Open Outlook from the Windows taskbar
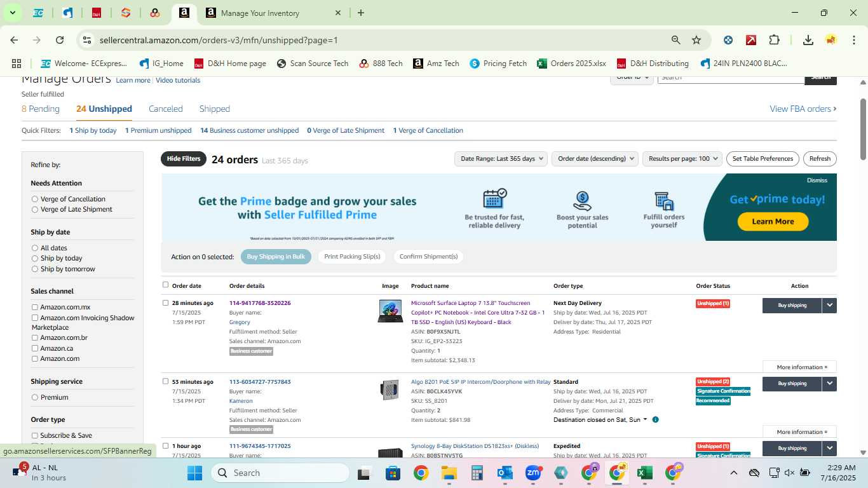Image resolution: width=868 pixels, height=488 pixels. tap(505, 473)
